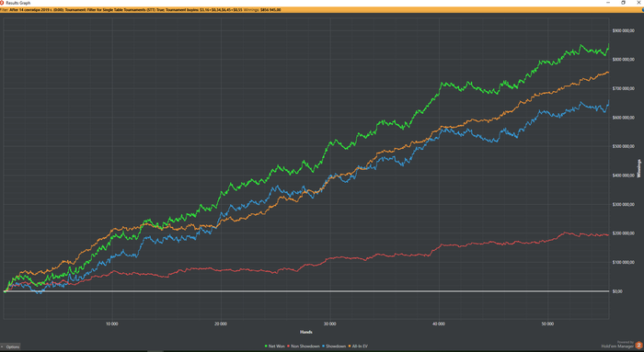The height and width of the screenshot is (352, 644).
Task: Click the $900 000,00 axis label
Action: (x=623, y=30)
